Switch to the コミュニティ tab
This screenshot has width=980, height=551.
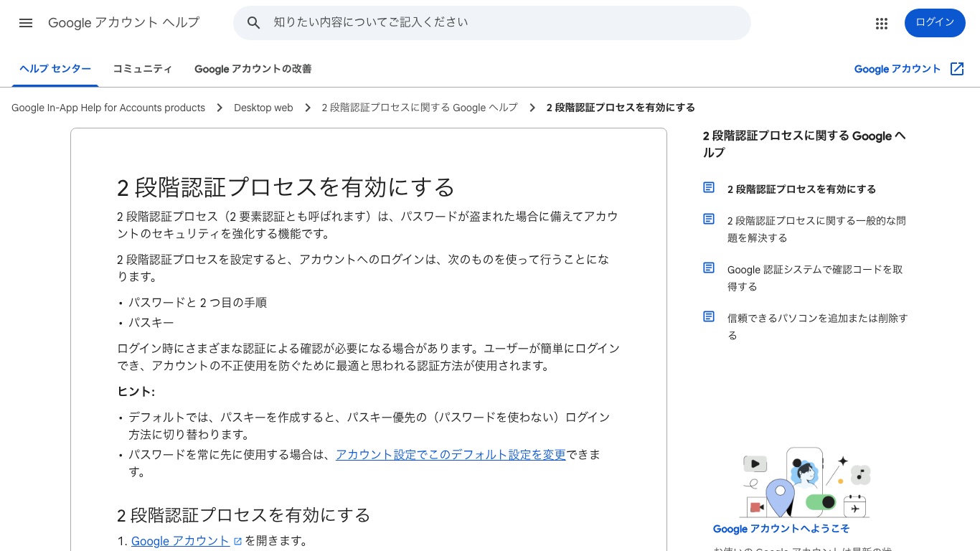tap(143, 69)
